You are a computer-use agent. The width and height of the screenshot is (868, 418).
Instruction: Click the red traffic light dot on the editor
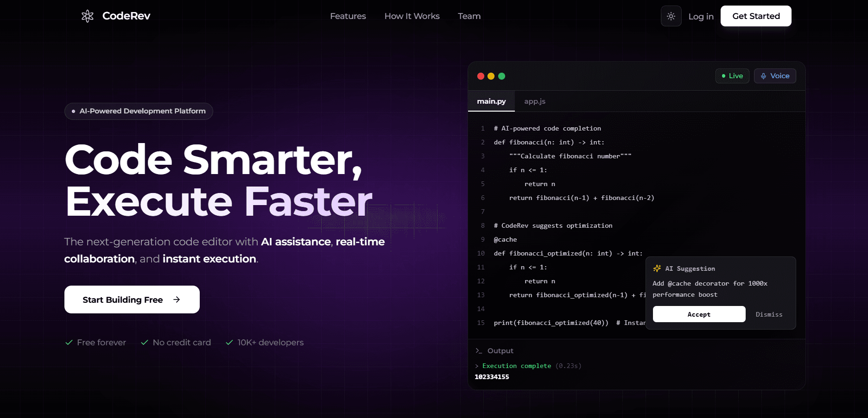tap(481, 75)
